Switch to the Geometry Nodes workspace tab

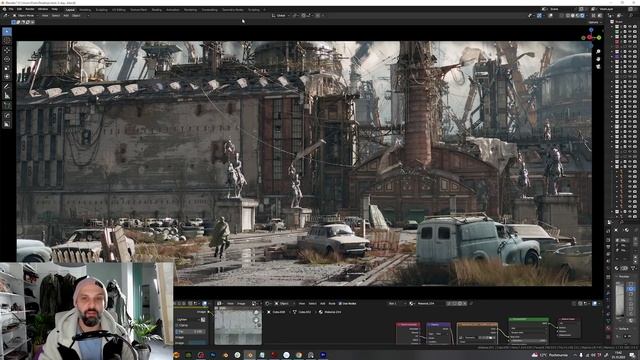pos(233,9)
